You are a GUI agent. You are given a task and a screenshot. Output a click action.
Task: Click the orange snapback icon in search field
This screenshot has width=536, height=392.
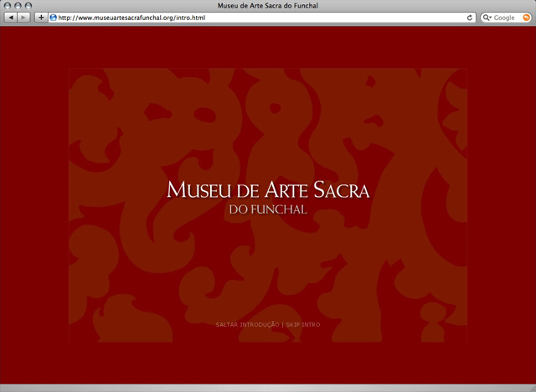527,18
